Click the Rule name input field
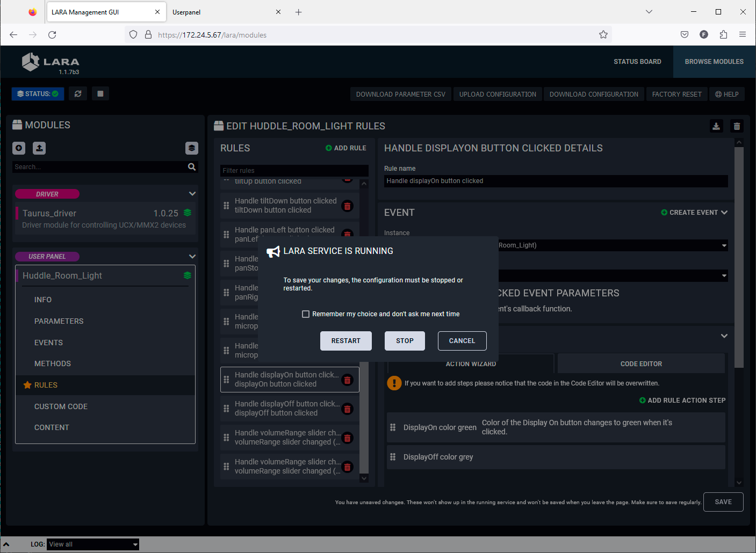 pos(556,181)
